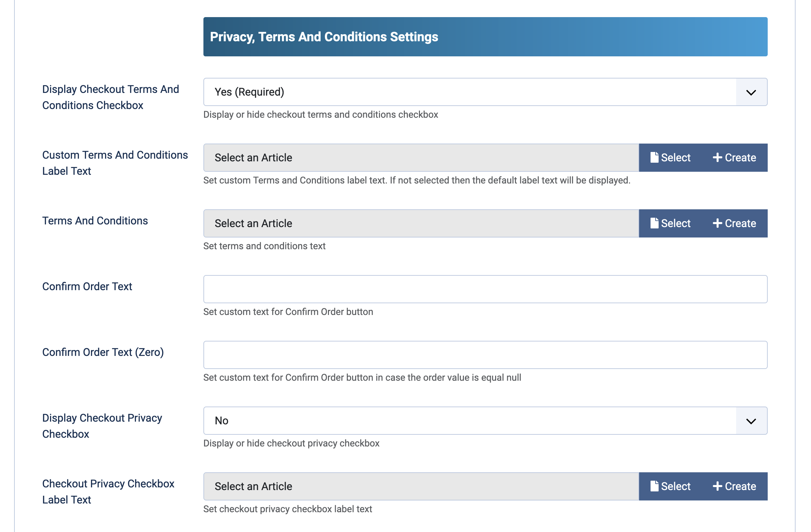Click Create plus icon for Terms And Conditions

click(x=717, y=223)
